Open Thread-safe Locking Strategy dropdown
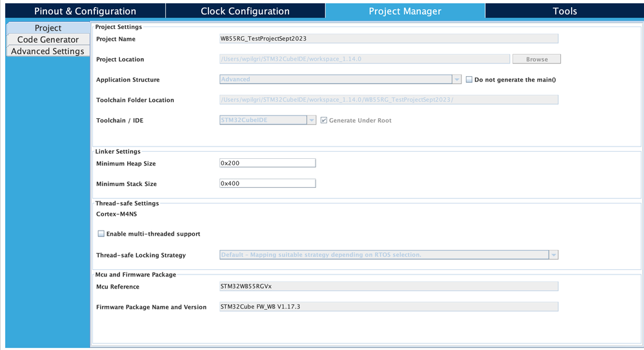 (388, 254)
